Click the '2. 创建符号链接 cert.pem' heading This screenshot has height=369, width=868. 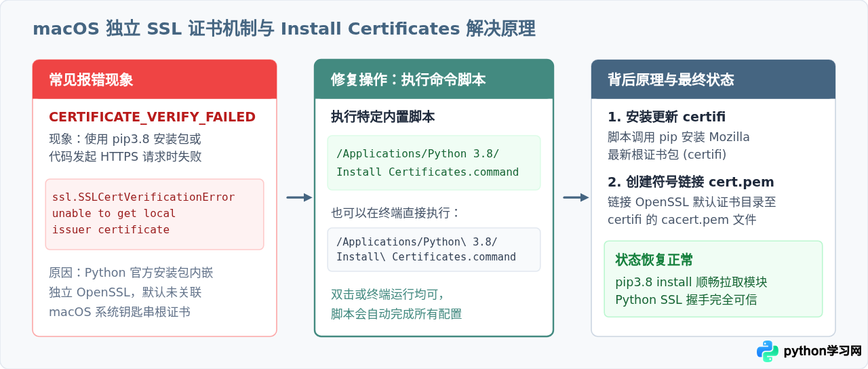(x=691, y=182)
